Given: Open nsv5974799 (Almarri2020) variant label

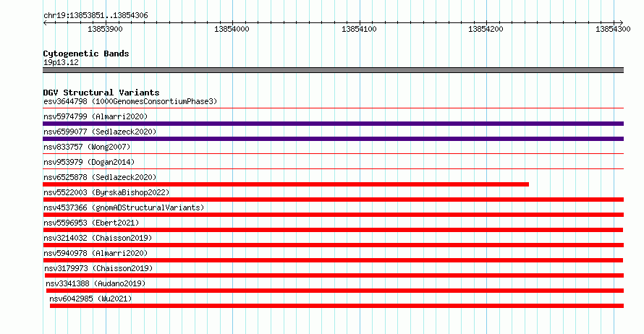Looking at the screenshot, I should tap(96, 116).
